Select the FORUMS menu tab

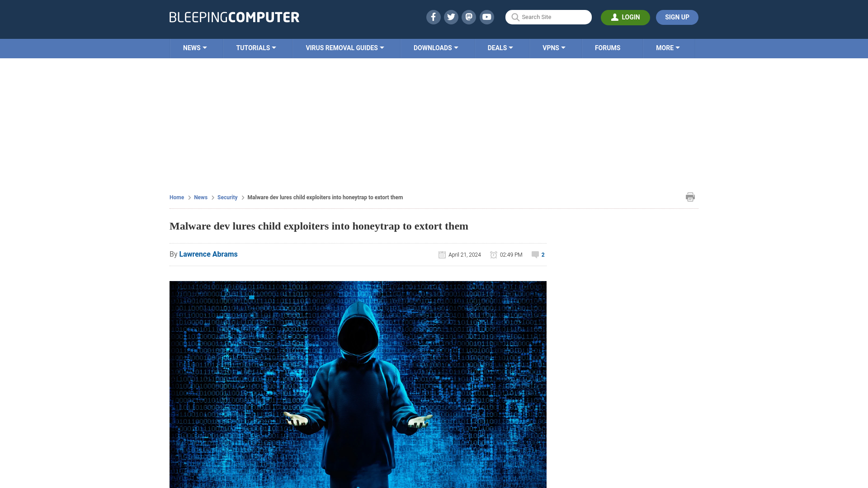click(607, 47)
